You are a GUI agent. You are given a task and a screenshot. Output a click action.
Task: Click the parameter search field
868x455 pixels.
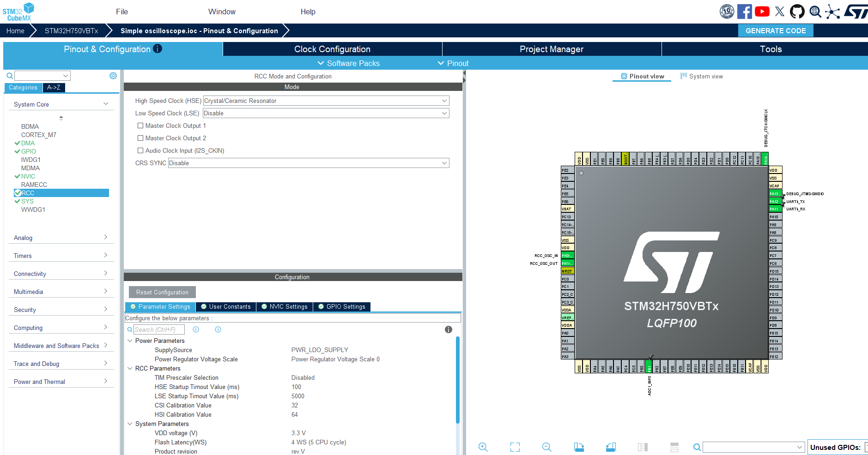click(x=159, y=329)
